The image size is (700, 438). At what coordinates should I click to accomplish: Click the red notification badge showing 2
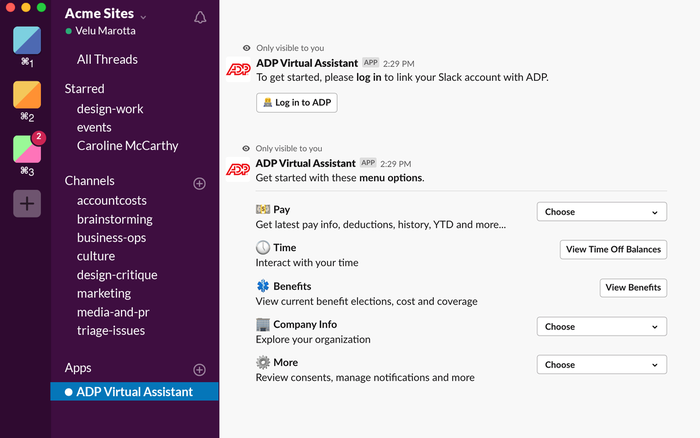pos(39,137)
